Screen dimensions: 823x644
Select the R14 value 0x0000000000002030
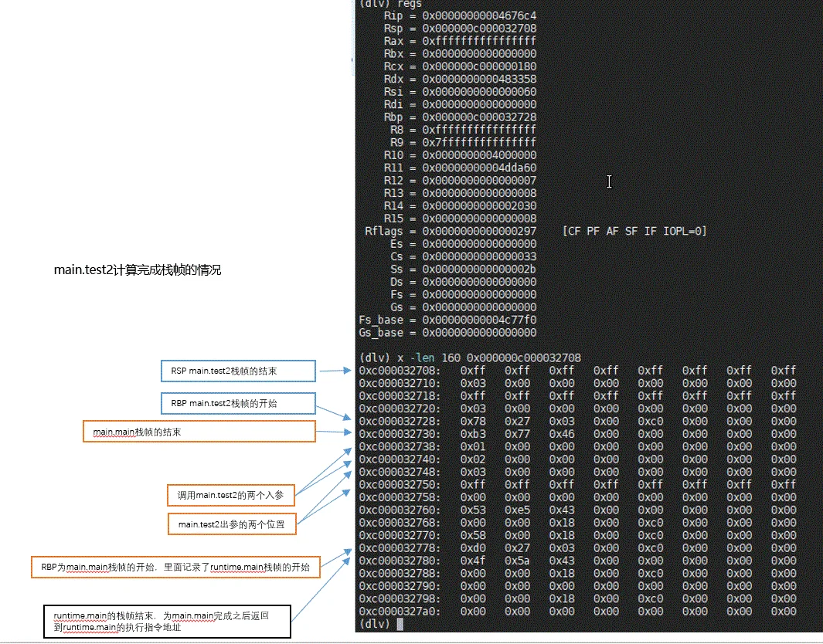[479, 205]
